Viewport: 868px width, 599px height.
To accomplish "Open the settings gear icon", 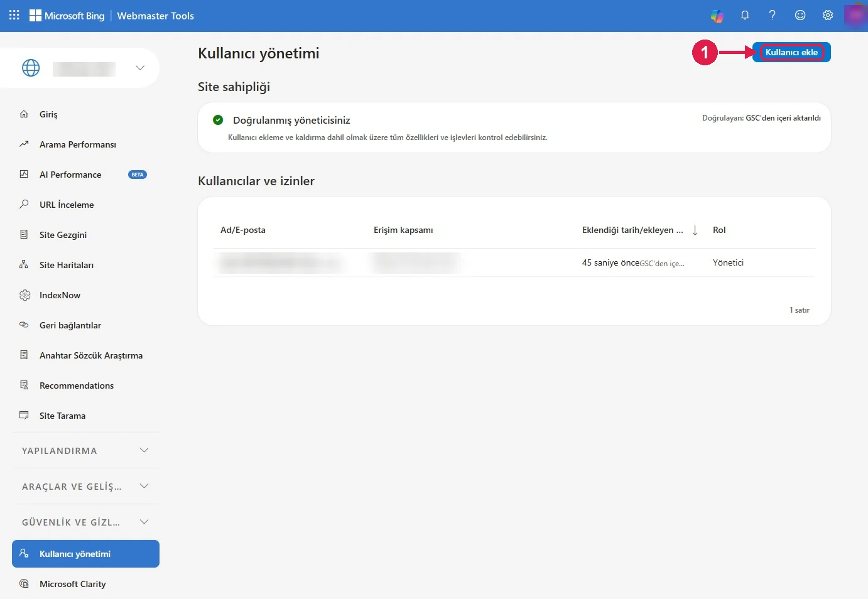I will (x=828, y=15).
